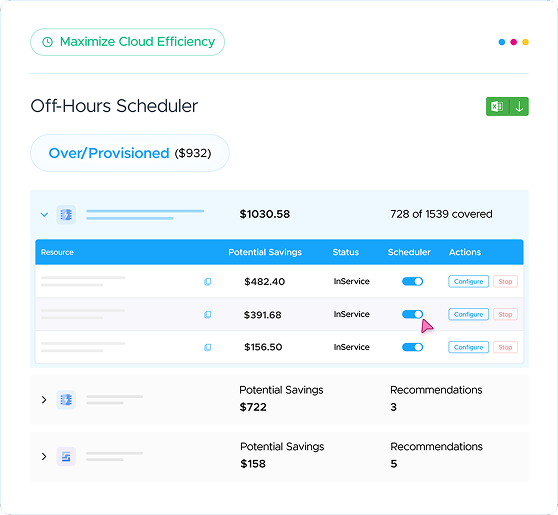This screenshot has height=515, width=558.
Task: Toggle scheduler switch for $391.68 resource
Action: (x=412, y=314)
